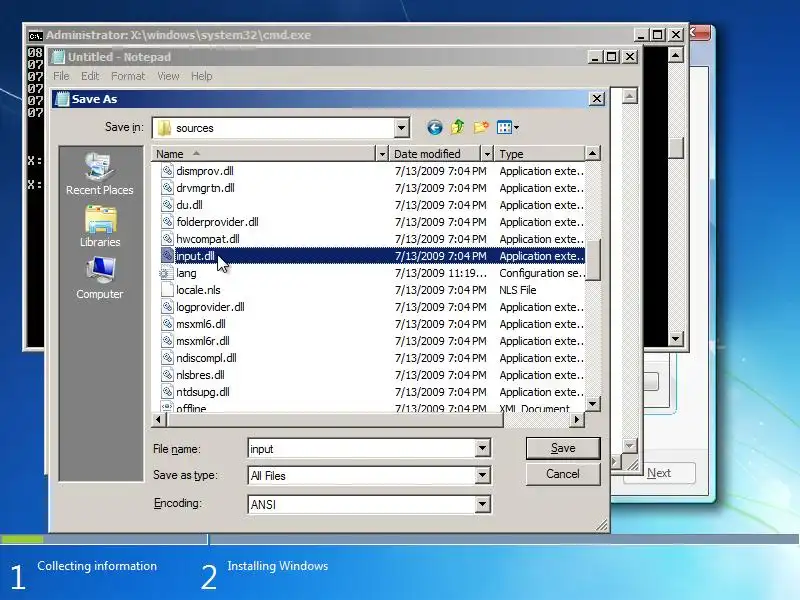The width and height of the screenshot is (800, 600).
Task: Open Computer in the sidebar
Action: click(100, 278)
